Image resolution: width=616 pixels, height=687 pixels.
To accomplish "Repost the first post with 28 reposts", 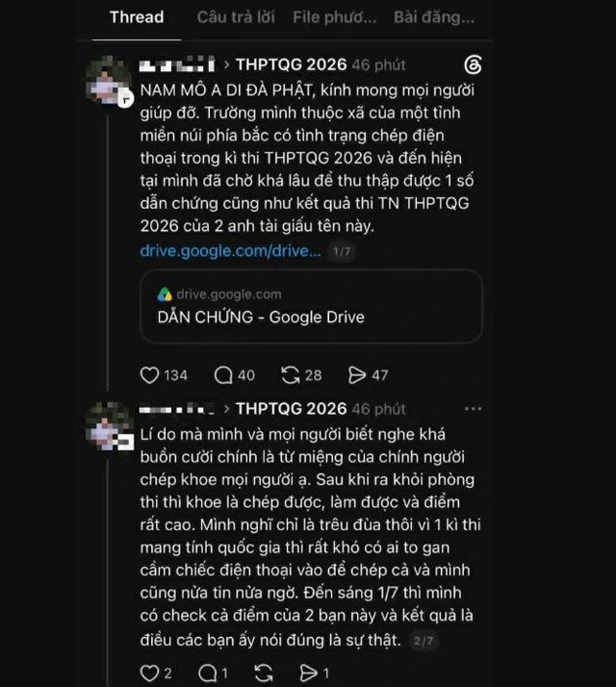I will pyautogui.click(x=291, y=375).
